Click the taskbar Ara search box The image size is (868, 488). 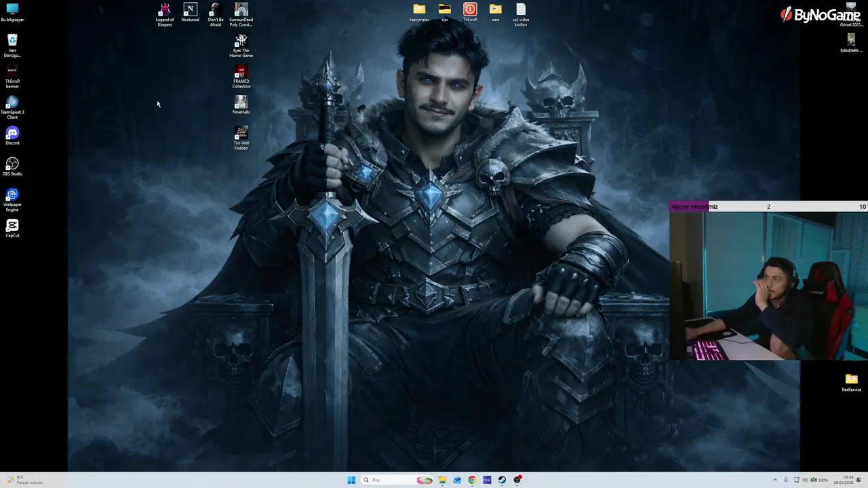(397, 480)
